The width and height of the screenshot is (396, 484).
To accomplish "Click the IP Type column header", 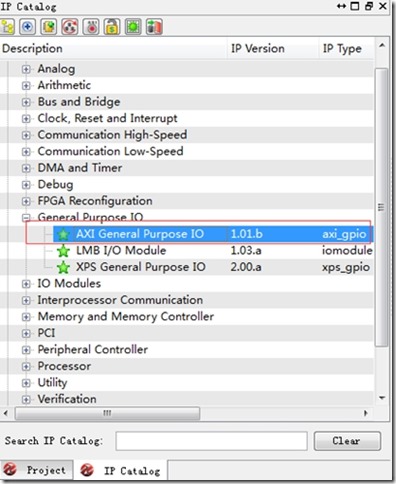I will tap(346, 49).
